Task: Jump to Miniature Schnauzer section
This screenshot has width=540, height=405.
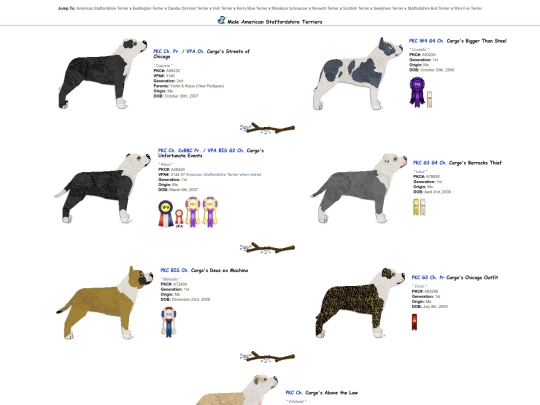Action: tap(290, 8)
